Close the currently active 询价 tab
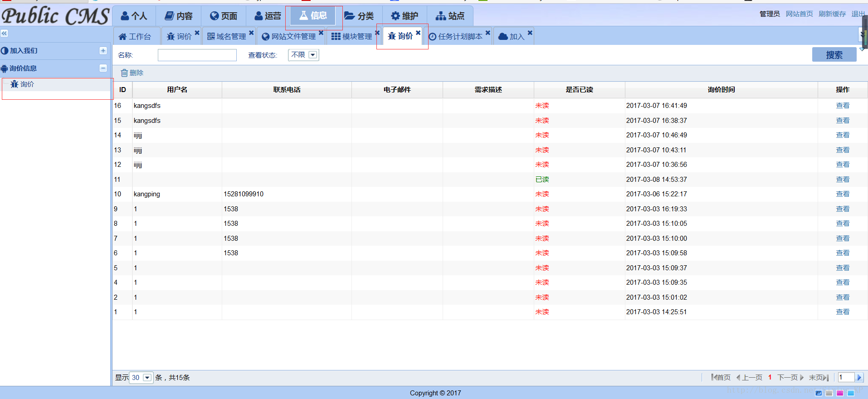868x399 pixels. pyautogui.click(x=418, y=33)
